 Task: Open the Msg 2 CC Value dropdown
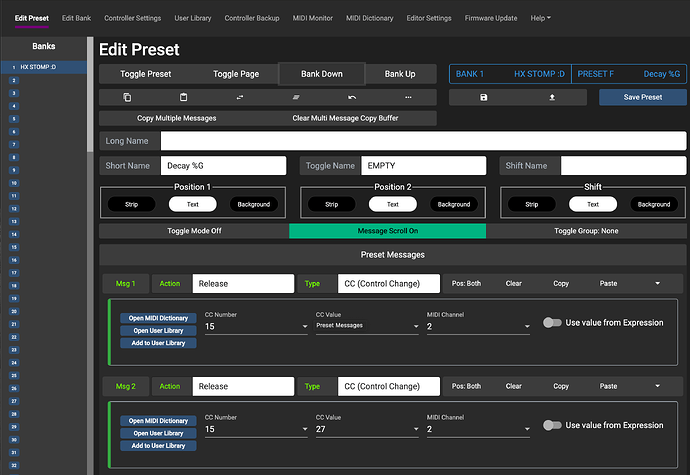(366, 429)
